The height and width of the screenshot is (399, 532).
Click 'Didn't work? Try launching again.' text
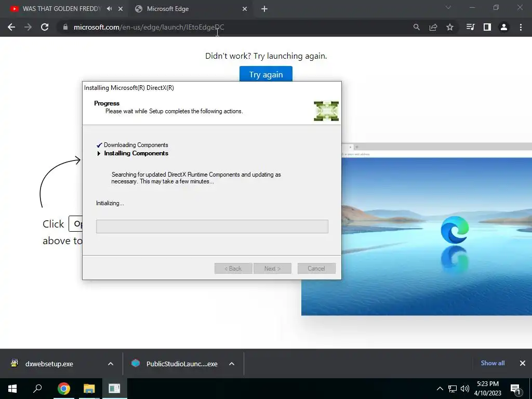266,56
